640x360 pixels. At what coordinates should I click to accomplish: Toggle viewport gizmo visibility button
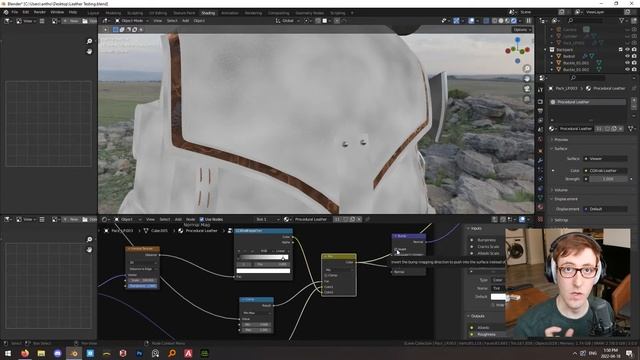[x=456, y=20]
